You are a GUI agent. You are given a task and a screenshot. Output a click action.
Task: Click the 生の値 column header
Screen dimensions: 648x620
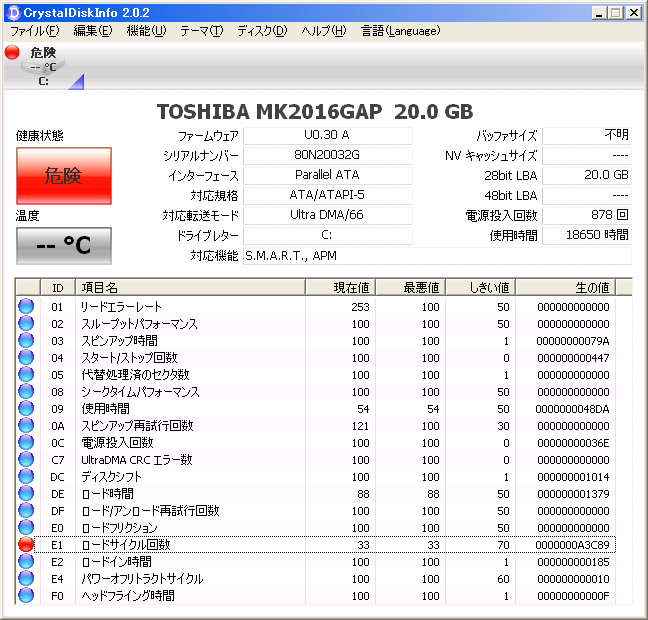(x=566, y=287)
